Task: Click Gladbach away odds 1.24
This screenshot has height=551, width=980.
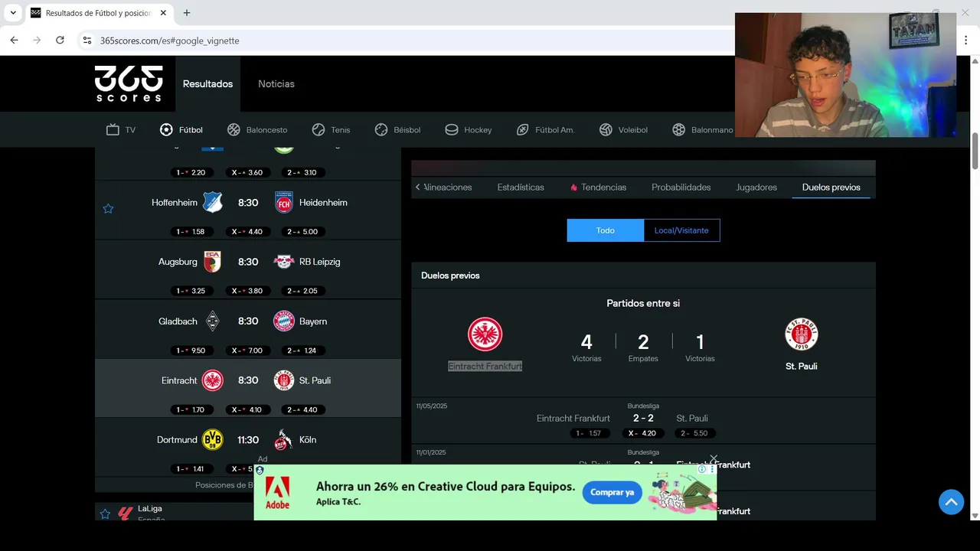Action: (x=302, y=350)
